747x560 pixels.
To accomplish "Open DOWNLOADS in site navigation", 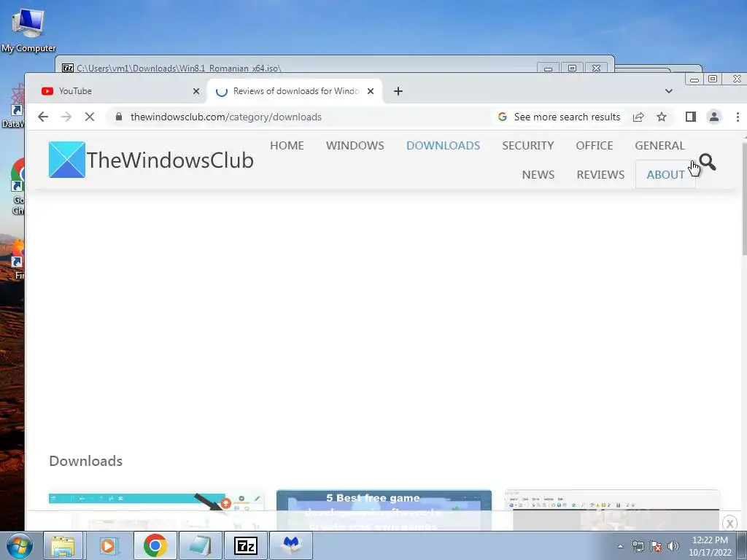I will (443, 145).
